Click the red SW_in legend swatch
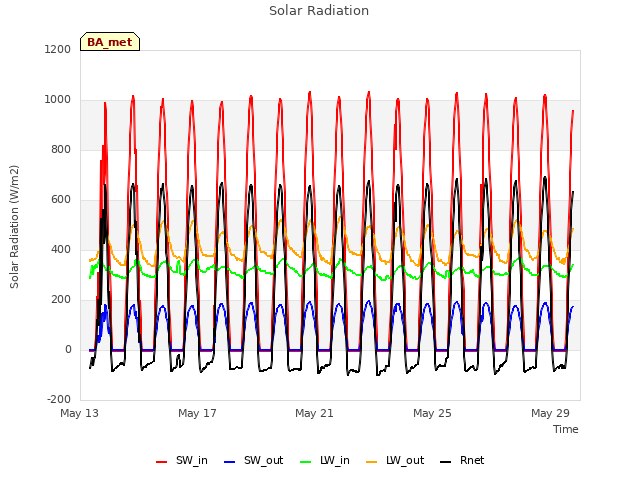The width and height of the screenshot is (640, 480). [162, 462]
